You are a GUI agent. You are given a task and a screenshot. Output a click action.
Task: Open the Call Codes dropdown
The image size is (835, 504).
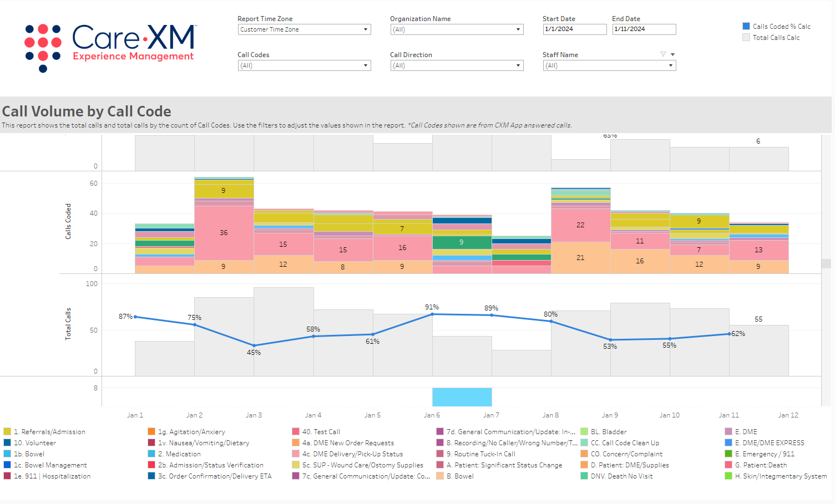304,65
